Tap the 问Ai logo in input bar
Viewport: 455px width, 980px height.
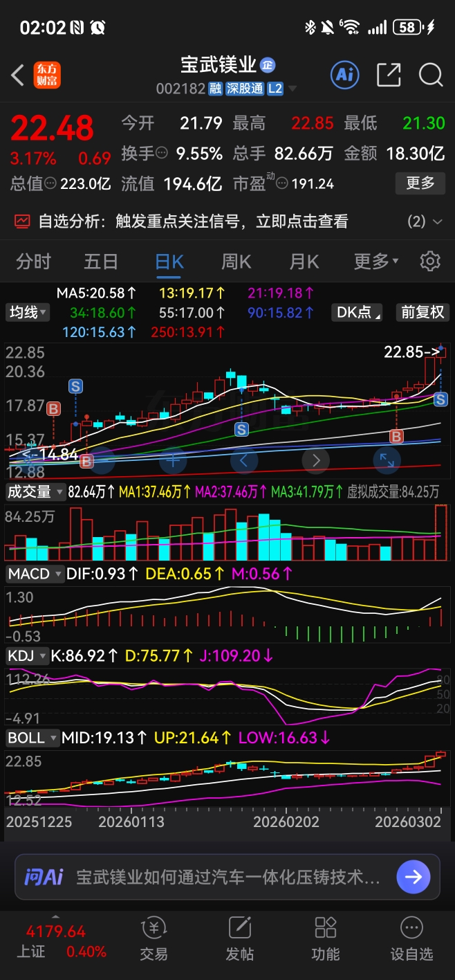point(44,878)
